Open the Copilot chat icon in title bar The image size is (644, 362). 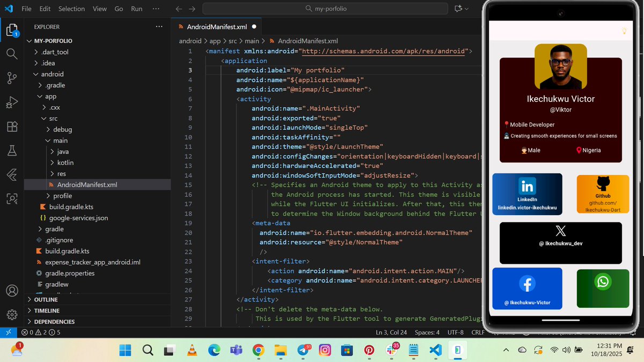(x=458, y=9)
